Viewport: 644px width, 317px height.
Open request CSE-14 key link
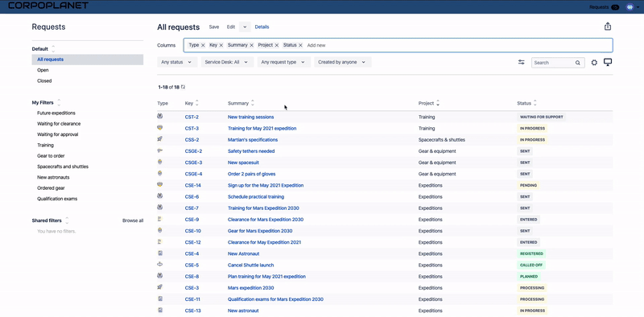pos(192,185)
